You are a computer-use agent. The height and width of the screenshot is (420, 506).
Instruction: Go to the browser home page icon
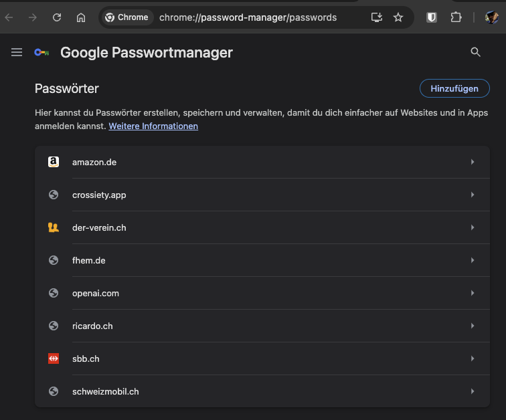pos(81,17)
